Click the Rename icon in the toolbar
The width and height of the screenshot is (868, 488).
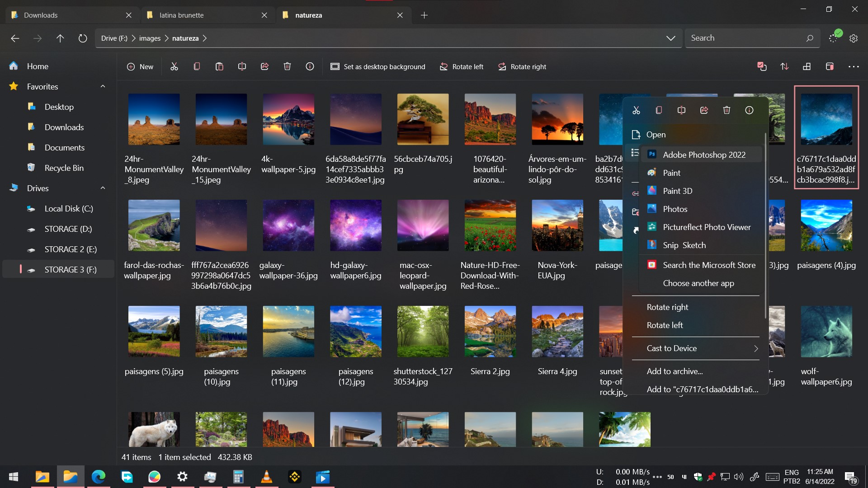tap(242, 66)
